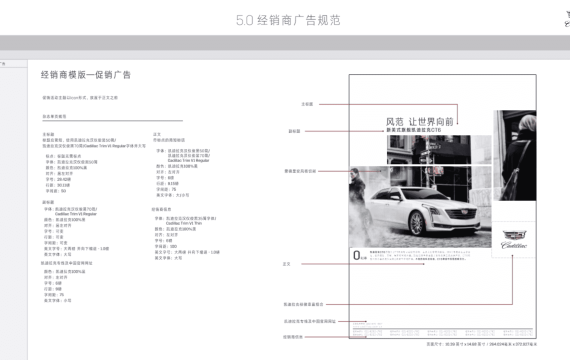This screenshot has height=360, width=570.
Task: Select the 副标题 section heading in the specification text
Action: coord(48,202)
